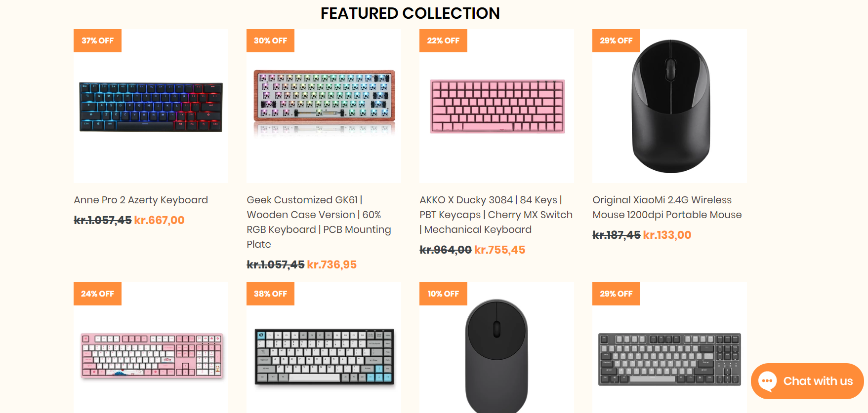This screenshot has height=413, width=868.
Task: Open the grey and white compact keyboard image
Action: [324, 356]
